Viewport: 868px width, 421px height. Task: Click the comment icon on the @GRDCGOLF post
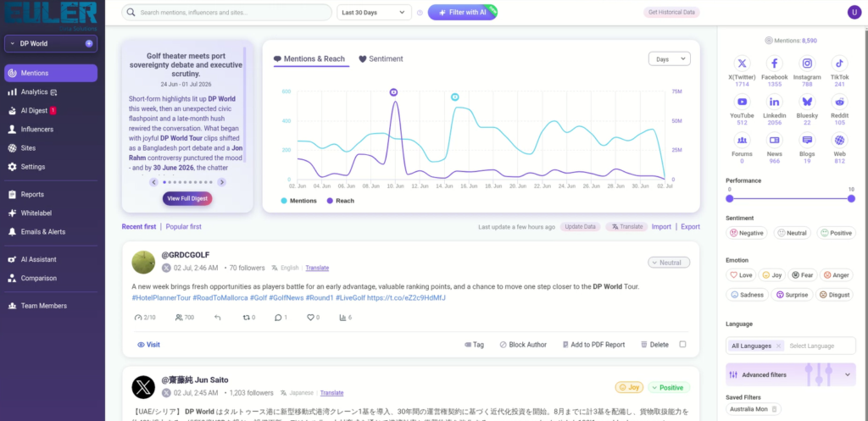278,318
